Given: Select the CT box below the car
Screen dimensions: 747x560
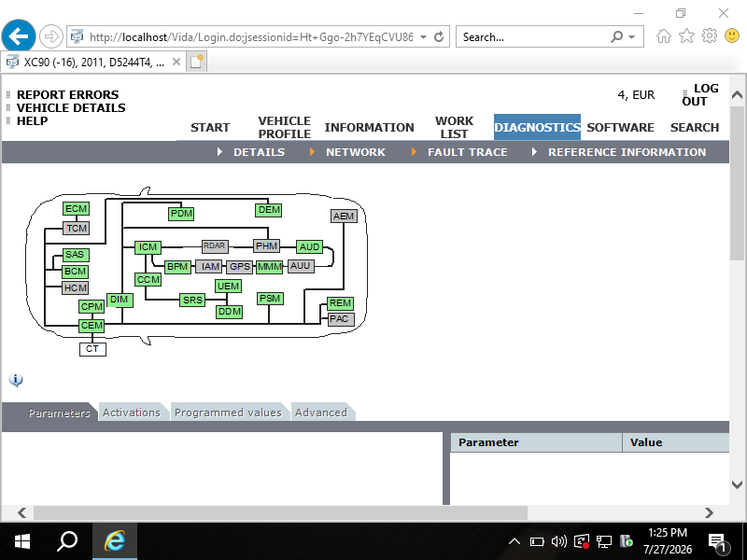Looking at the screenshot, I should 92,349.
